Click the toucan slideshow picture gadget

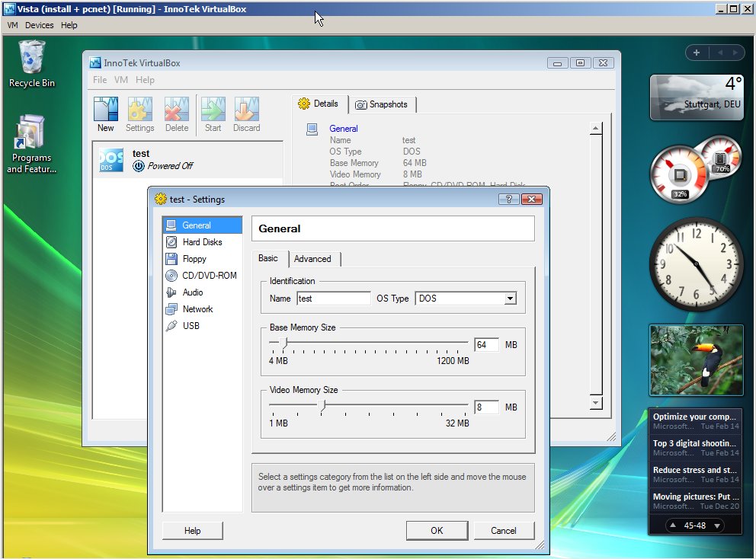tap(696, 360)
